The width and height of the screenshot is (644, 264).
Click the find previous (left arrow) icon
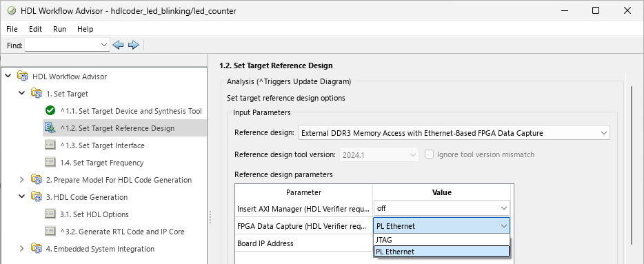tap(119, 45)
